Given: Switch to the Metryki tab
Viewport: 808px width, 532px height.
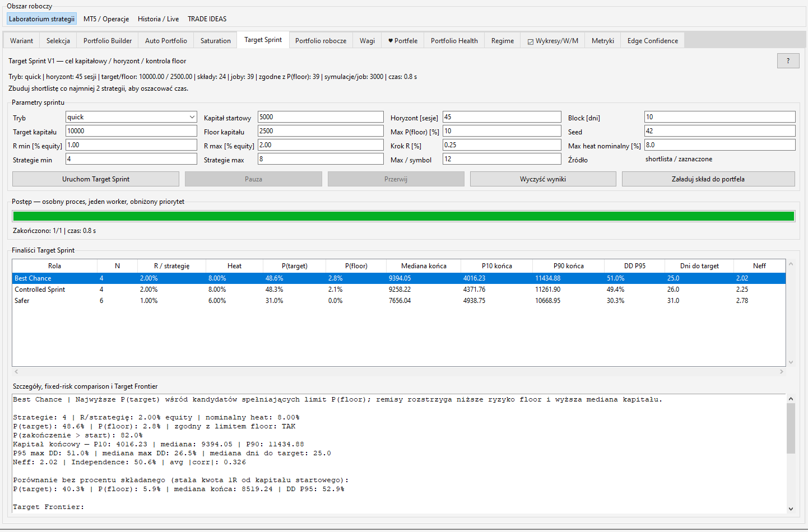Looking at the screenshot, I should pos(603,41).
